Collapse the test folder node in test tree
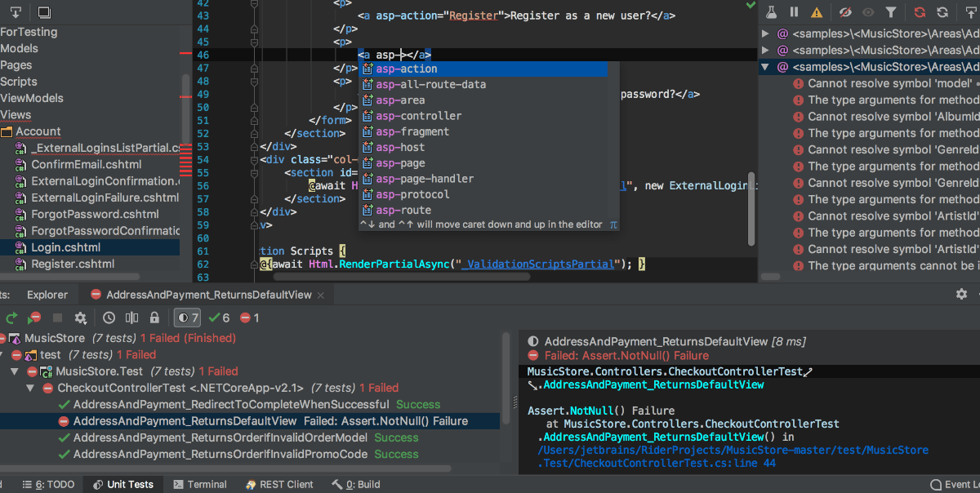The width and height of the screenshot is (980, 493). pyautogui.click(x=2, y=355)
